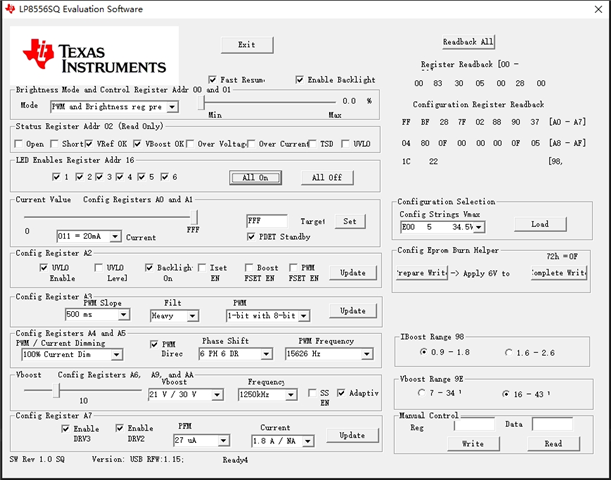611x480 pixels.
Task: Click Update in Config Register A3
Action: 353,311
